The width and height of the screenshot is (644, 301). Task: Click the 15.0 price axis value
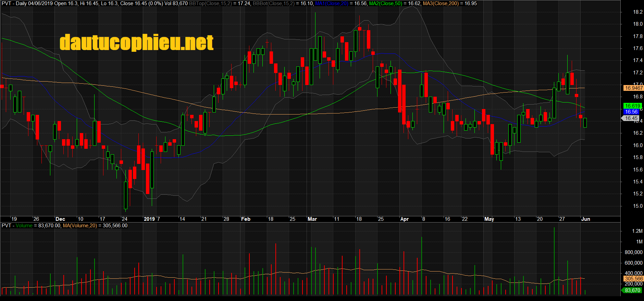[638, 206]
